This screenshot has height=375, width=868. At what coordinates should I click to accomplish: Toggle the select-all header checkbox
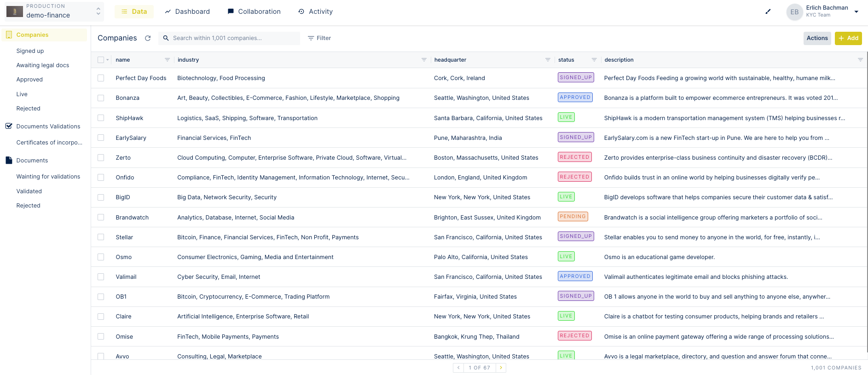click(x=101, y=60)
